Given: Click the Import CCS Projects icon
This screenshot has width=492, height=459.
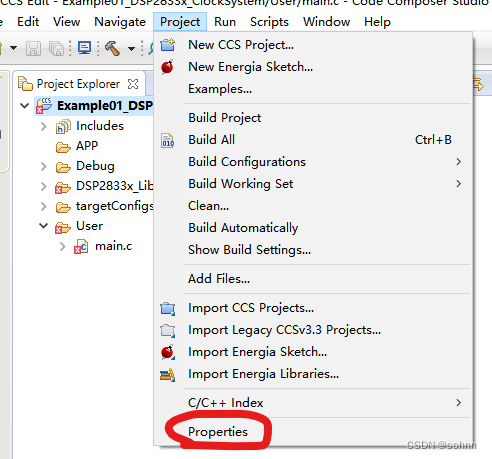Looking at the screenshot, I should (x=168, y=308).
